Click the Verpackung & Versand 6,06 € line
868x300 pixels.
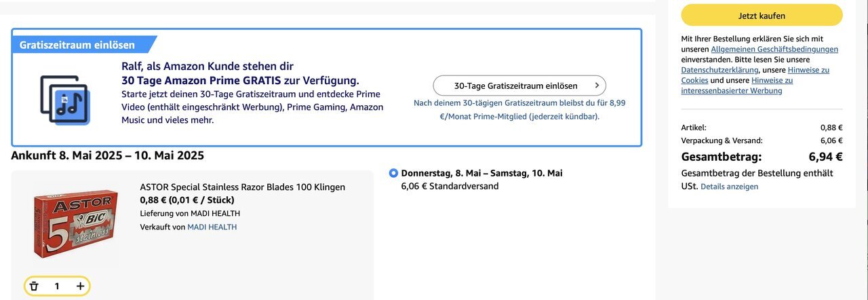[x=762, y=140]
